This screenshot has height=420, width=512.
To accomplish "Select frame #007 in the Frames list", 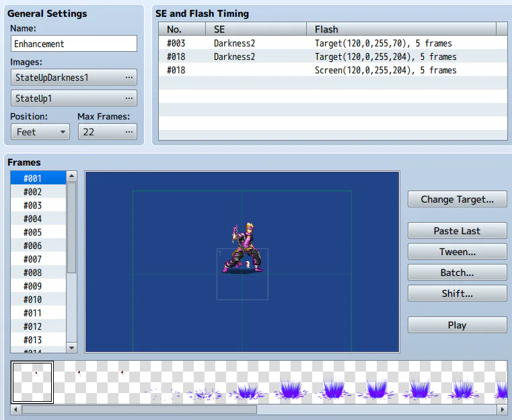I will coord(38,259).
